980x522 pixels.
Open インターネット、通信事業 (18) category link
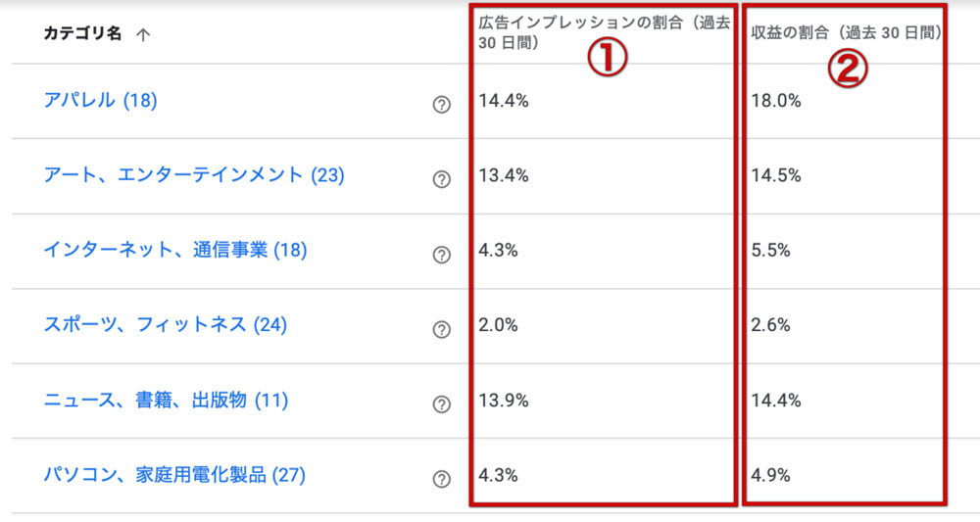(x=175, y=250)
